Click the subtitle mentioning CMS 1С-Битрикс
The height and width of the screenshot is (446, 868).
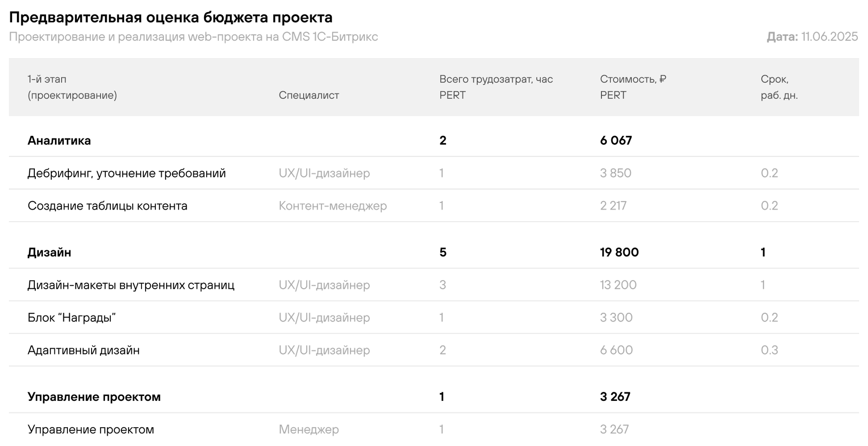tap(193, 37)
